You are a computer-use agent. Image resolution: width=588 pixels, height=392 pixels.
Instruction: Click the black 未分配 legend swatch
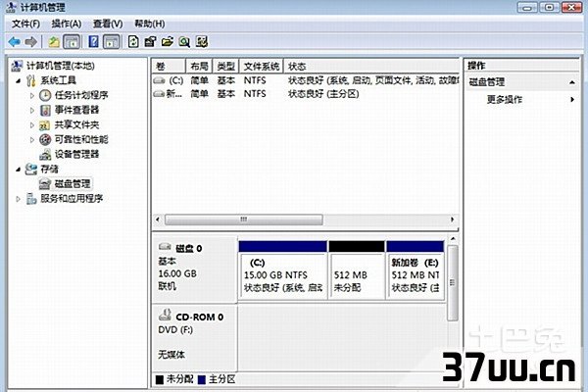160,380
